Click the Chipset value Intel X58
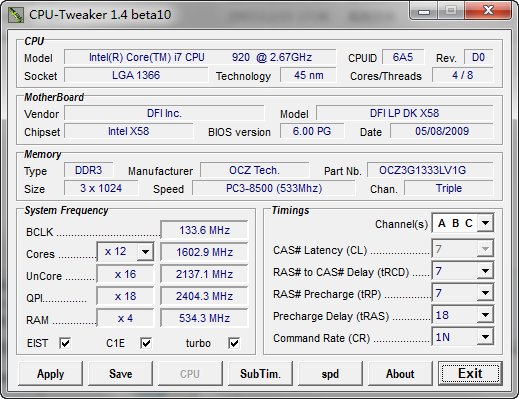 [129, 131]
